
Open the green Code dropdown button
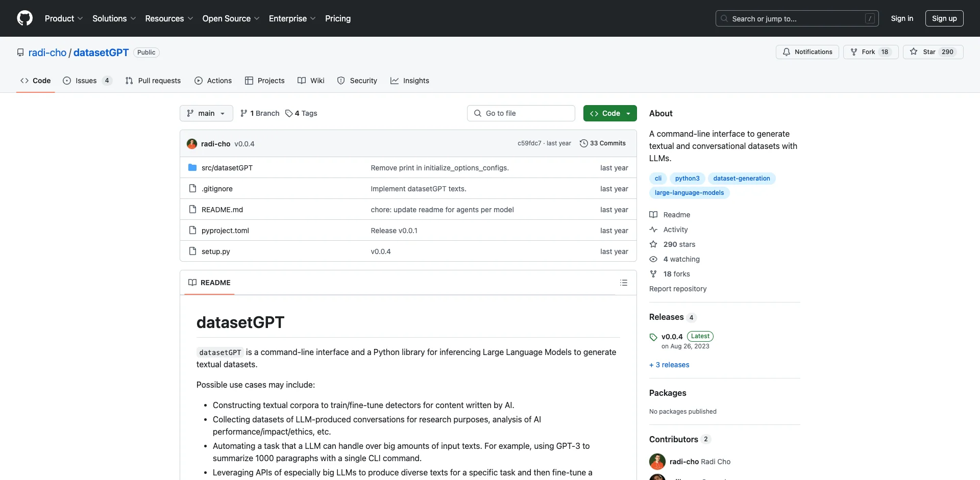click(x=610, y=113)
